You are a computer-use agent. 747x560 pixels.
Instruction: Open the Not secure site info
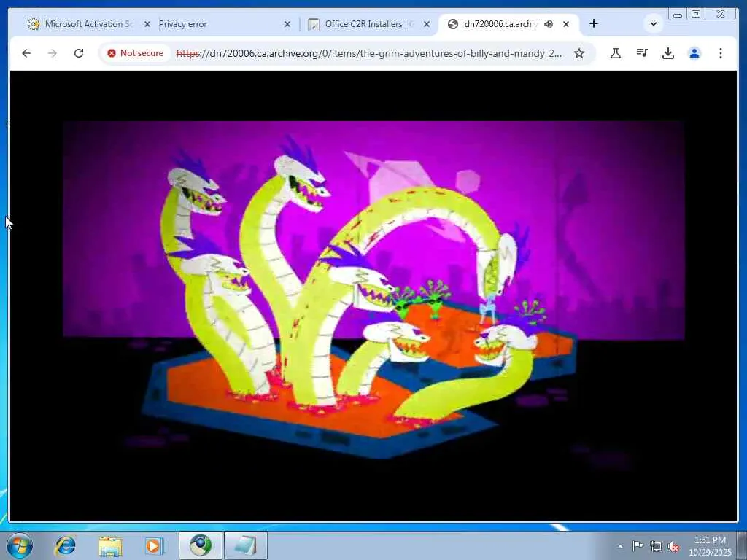[135, 53]
